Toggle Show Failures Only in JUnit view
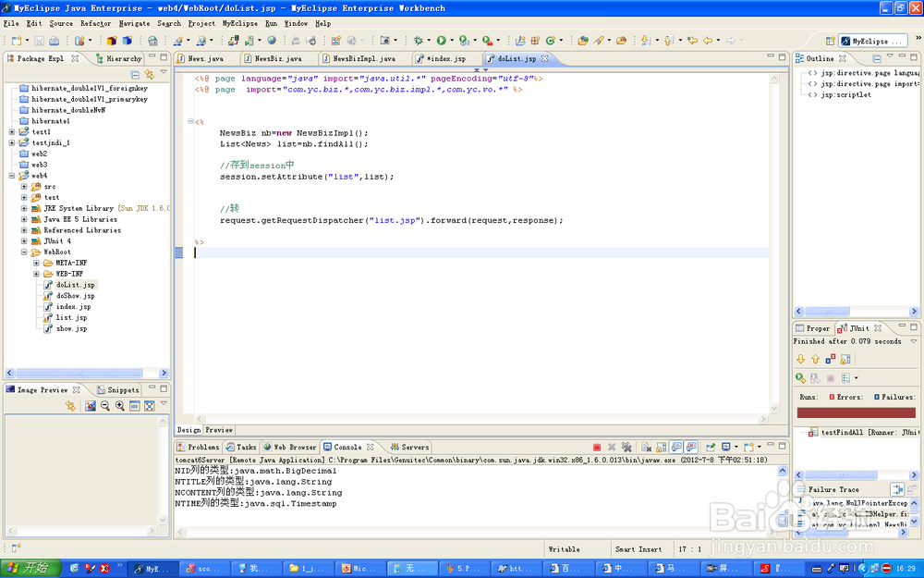 click(x=831, y=359)
